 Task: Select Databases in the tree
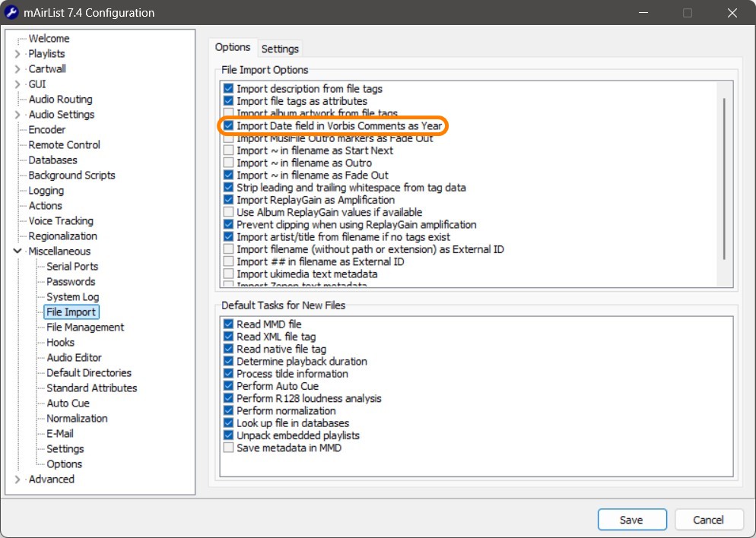(x=52, y=160)
